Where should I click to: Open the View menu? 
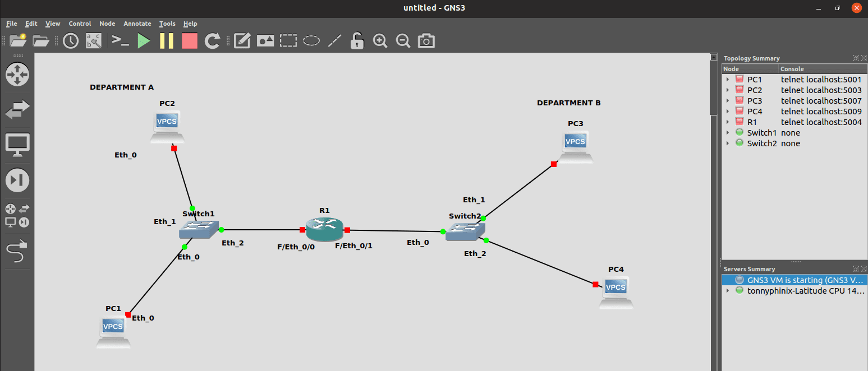[53, 24]
